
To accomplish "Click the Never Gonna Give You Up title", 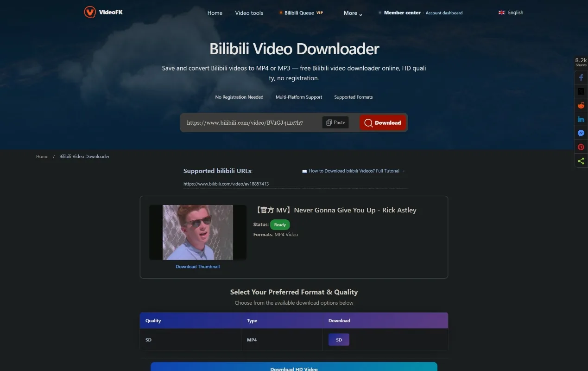I will click(336, 210).
